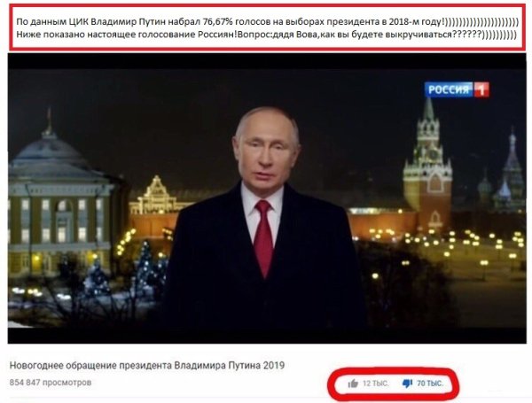Click the 854 847 просмотров view count
The image size is (532, 403).
point(51,383)
